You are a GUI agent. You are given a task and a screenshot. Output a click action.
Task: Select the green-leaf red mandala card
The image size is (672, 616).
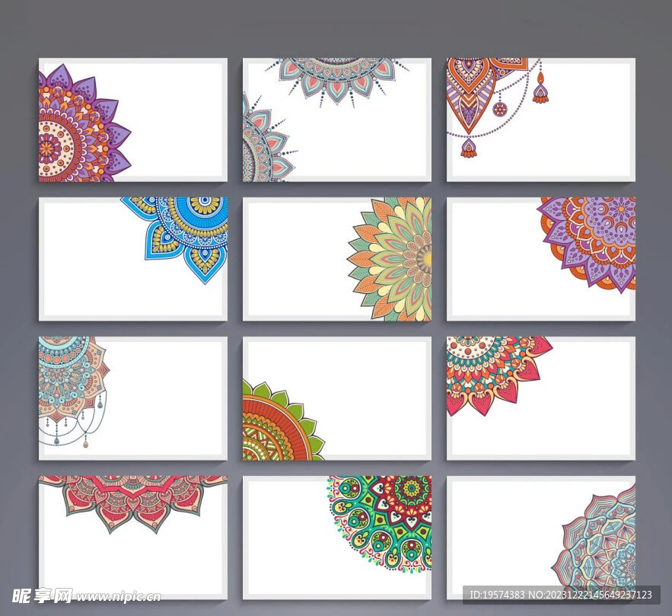[x=337, y=398]
